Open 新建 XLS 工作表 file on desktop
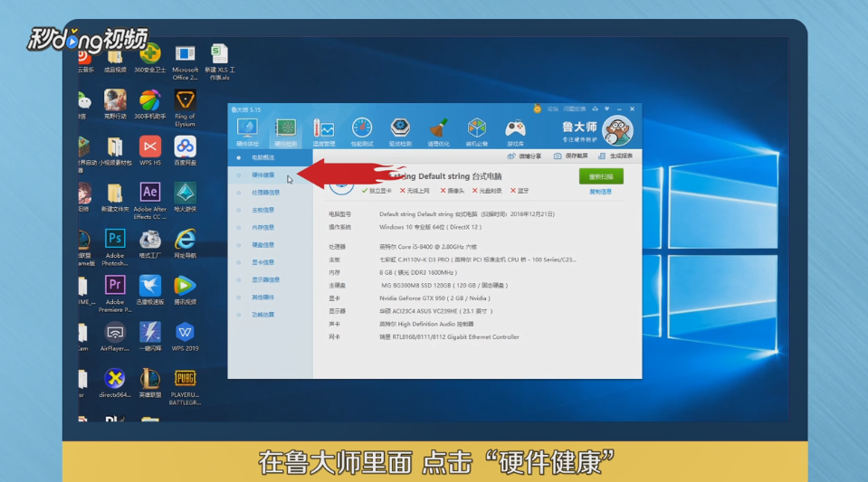 click(220, 62)
